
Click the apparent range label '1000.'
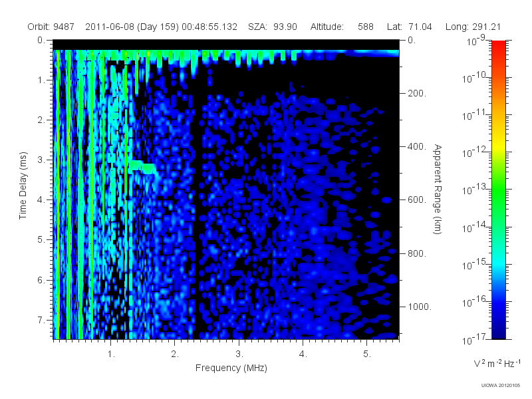[420, 307]
